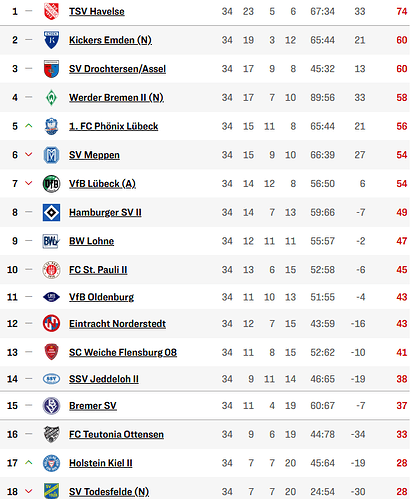Open the SSV Jeddeloh II team link

(104, 379)
